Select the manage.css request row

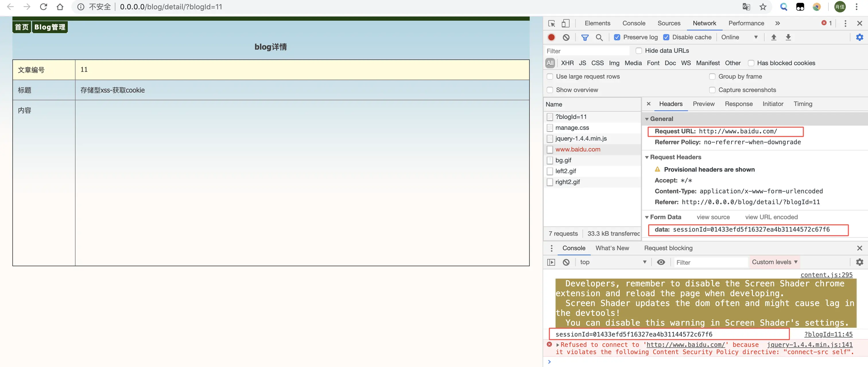pos(592,128)
